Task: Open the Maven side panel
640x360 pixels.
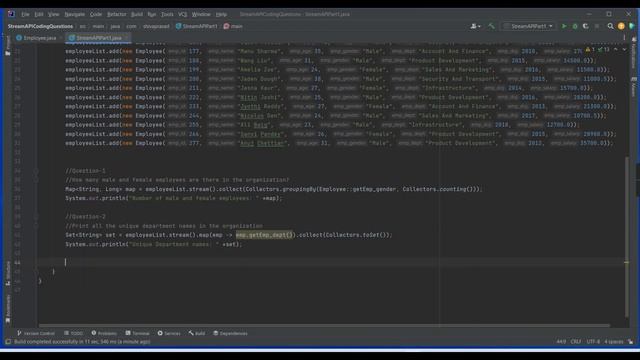Action: pyautogui.click(x=634, y=87)
